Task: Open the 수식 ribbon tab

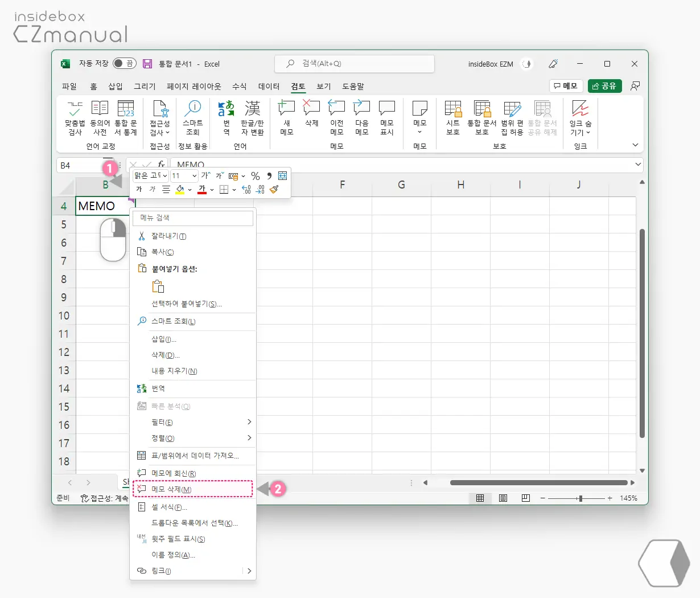Action: [x=240, y=87]
